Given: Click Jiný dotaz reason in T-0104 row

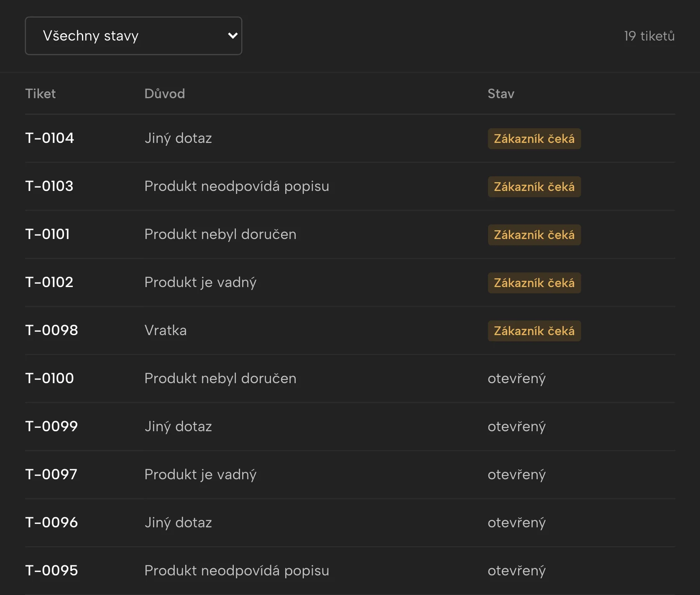Looking at the screenshot, I should click(178, 139).
